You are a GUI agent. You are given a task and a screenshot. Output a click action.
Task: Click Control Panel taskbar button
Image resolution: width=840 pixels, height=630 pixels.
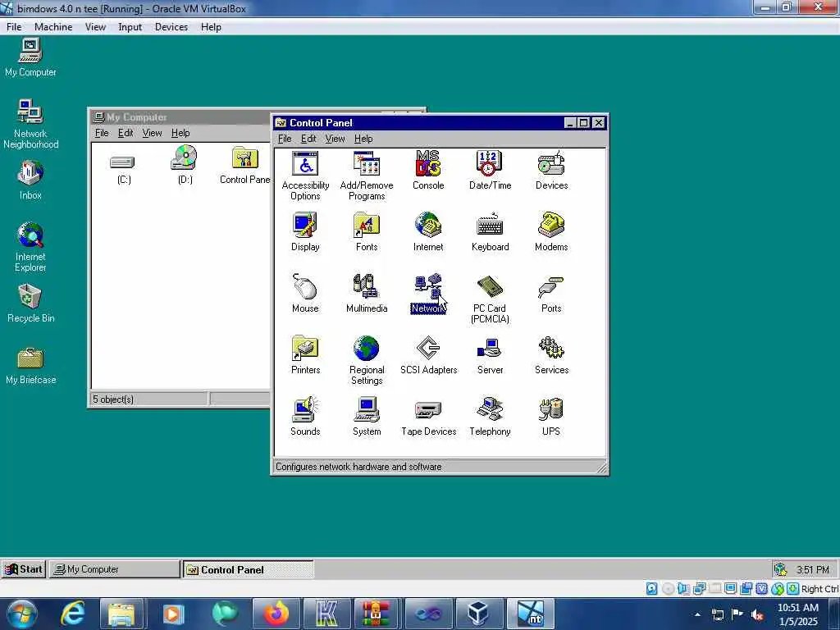[x=248, y=569]
